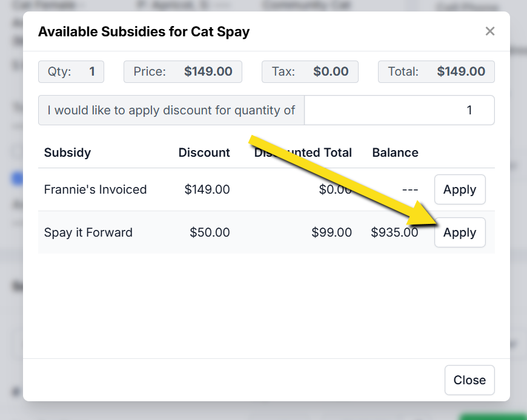
Task: Click the 'Available Subsidies for Cat Spay' title
Action: (x=144, y=31)
